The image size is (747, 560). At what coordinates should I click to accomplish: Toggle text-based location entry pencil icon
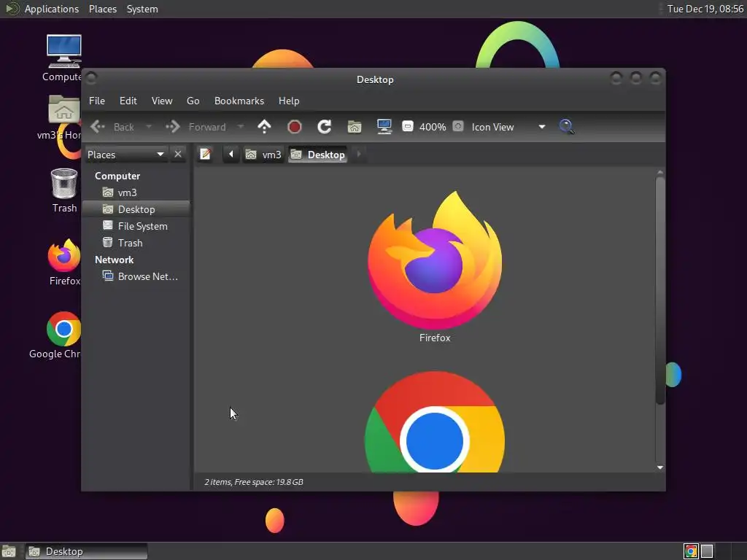[205, 155]
